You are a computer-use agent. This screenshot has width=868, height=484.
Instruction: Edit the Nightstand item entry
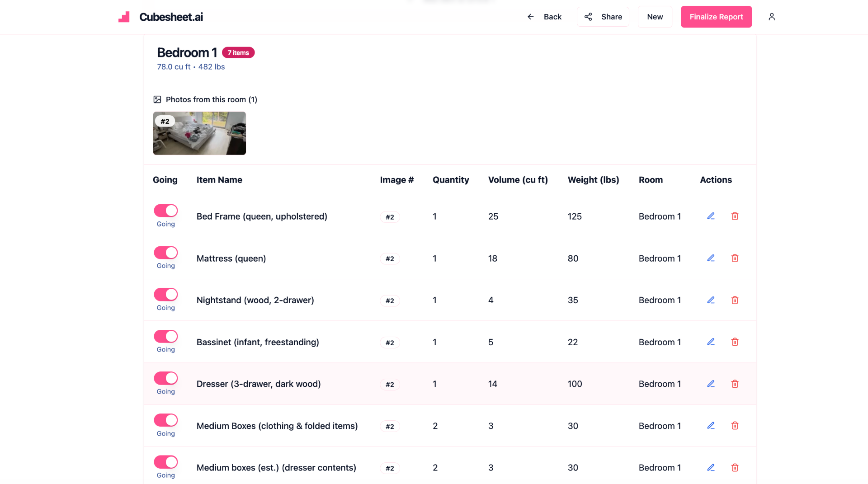point(711,300)
